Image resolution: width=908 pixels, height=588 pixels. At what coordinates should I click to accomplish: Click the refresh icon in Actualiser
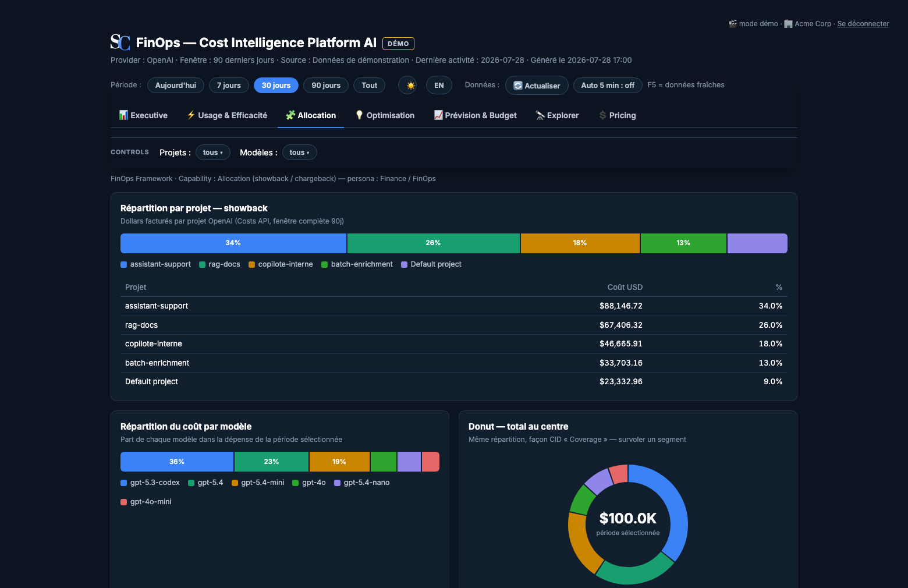tap(518, 86)
